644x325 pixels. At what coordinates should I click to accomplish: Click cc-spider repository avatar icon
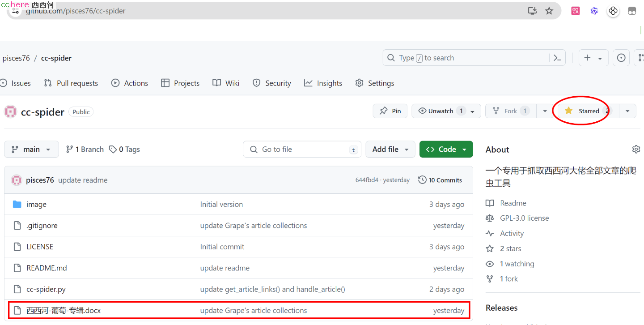point(10,112)
